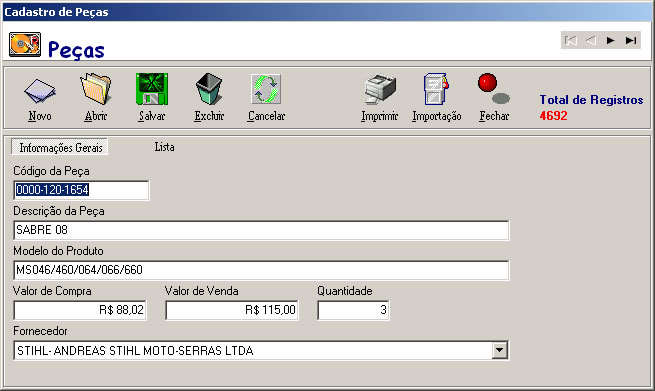This screenshot has height=391, width=655.
Task: Go to the previous record arrow
Action: click(x=591, y=41)
